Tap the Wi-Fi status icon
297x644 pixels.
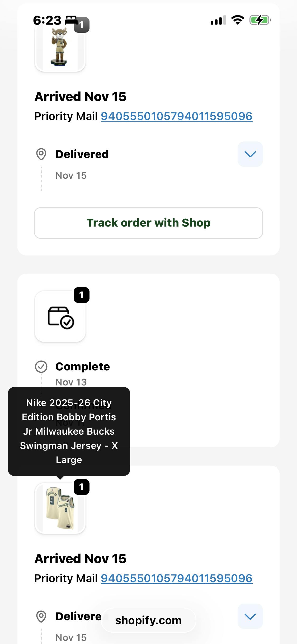tap(238, 20)
